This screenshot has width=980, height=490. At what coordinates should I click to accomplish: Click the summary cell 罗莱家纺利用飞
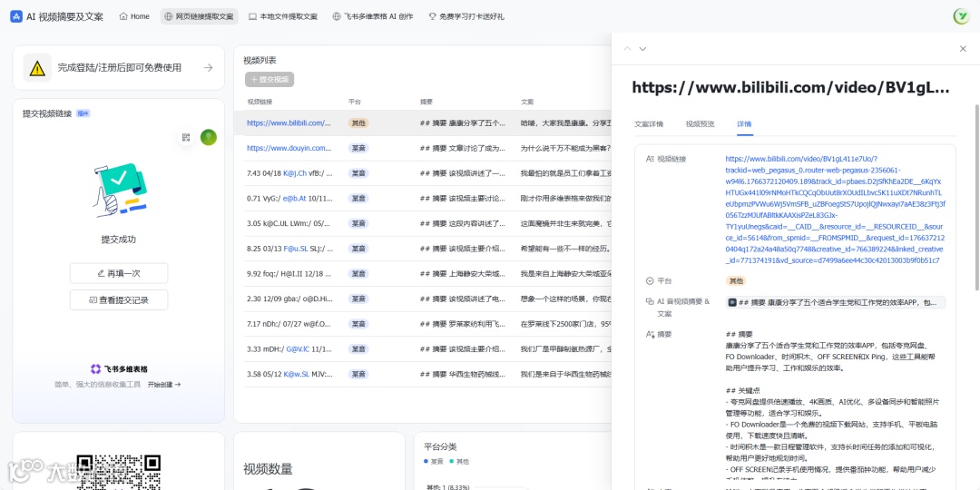pyautogui.click(x=463, y=324)
